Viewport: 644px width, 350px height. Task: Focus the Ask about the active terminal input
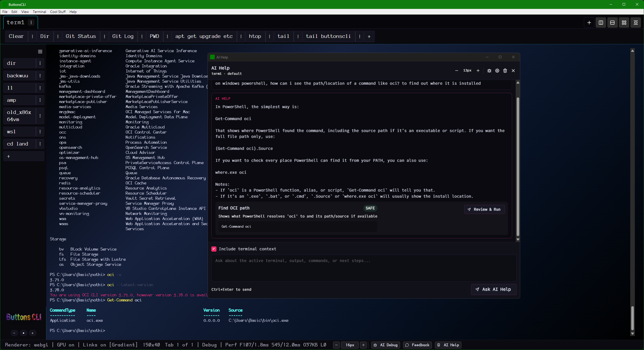(x=364, y=268)
